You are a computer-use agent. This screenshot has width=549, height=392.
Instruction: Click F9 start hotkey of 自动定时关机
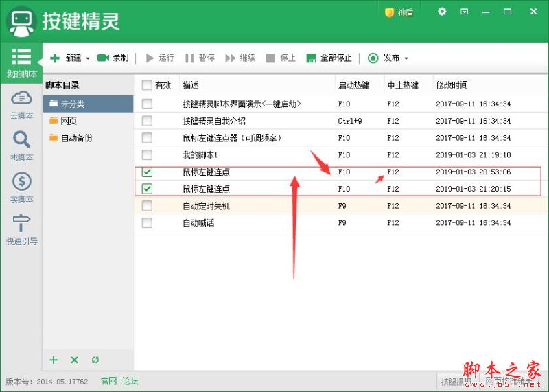coord(342,206)
